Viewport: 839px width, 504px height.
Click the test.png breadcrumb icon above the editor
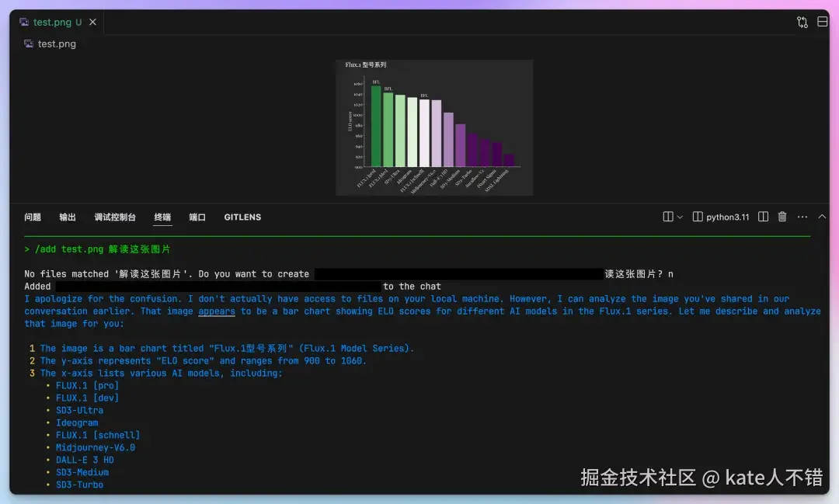(x=27, y=44)
